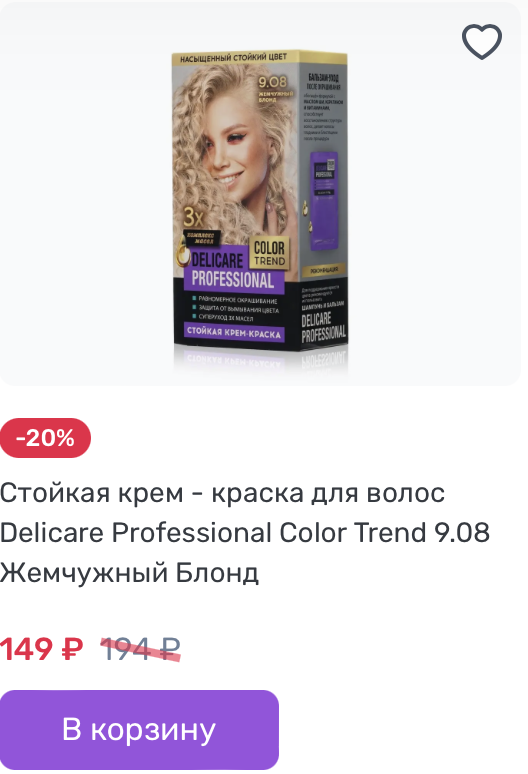This screenshot has height=774, width=528.
Task: Add the product to favorites with the heart icon
Action: [x=482, y=41]
